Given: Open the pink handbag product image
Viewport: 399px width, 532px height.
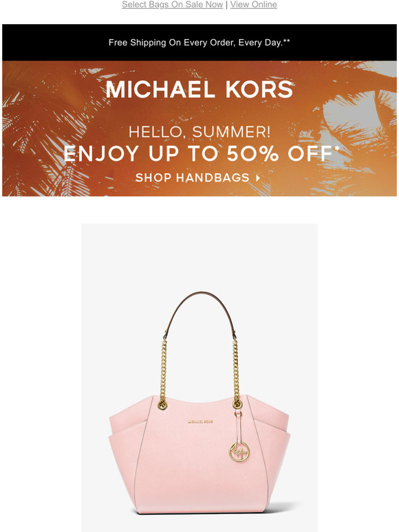Looking at the screenshot, I should tap(199, 377).
